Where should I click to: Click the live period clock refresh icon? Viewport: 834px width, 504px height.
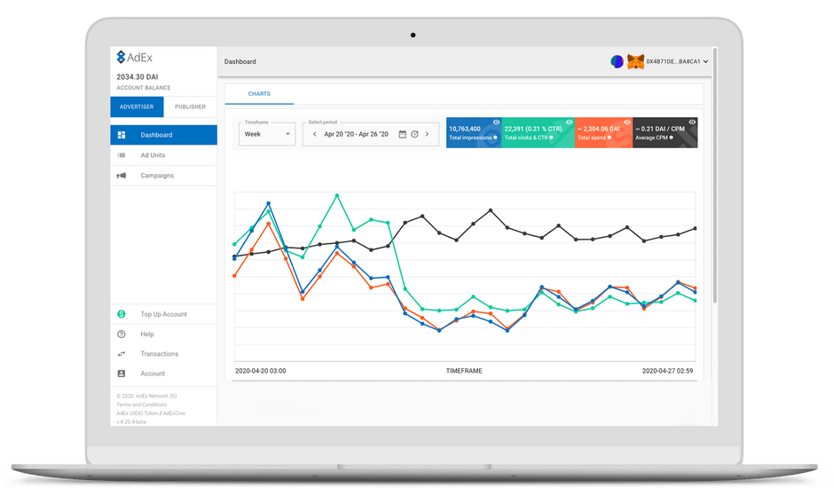click(415, 134)
